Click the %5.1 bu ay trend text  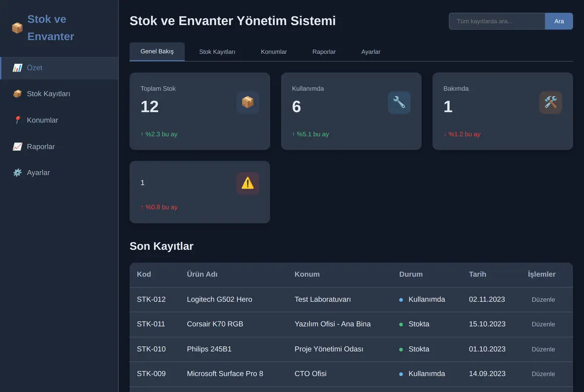coord(310,134)
